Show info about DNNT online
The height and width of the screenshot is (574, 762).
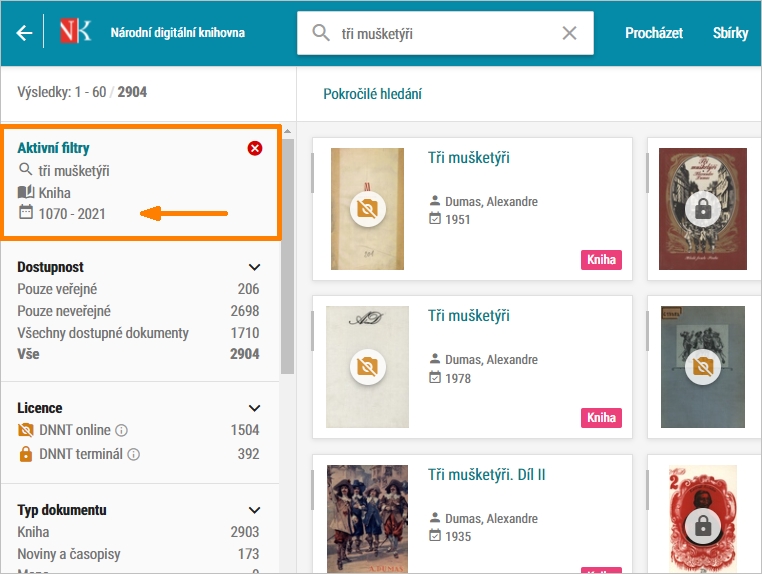(121, 430)
